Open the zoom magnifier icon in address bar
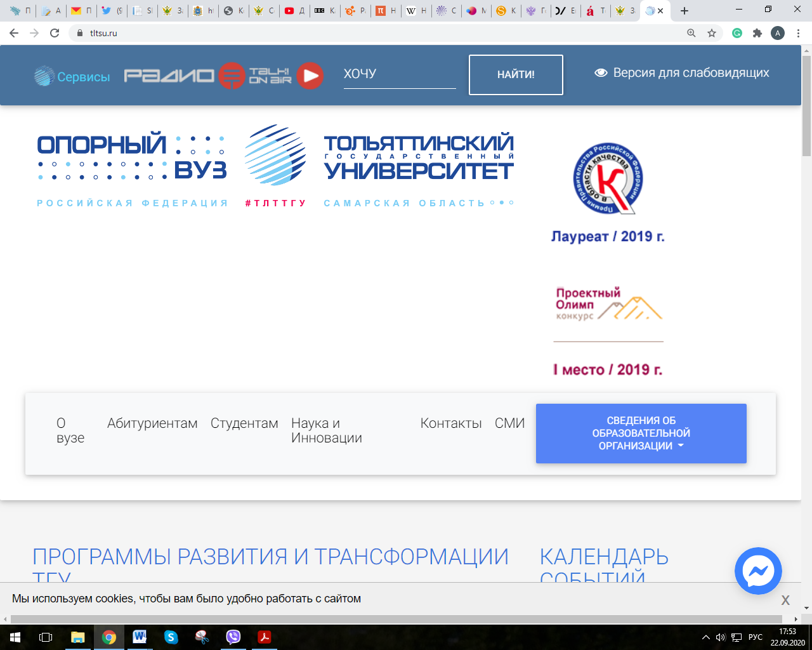 691,33
